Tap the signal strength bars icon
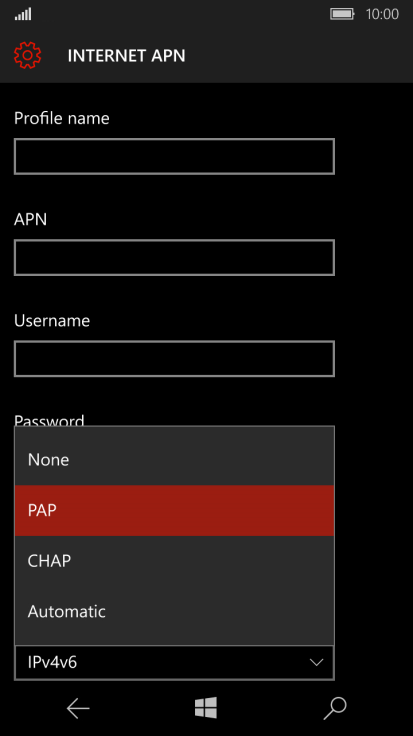Viewport: 413px width, 736px height. (23, 14)
